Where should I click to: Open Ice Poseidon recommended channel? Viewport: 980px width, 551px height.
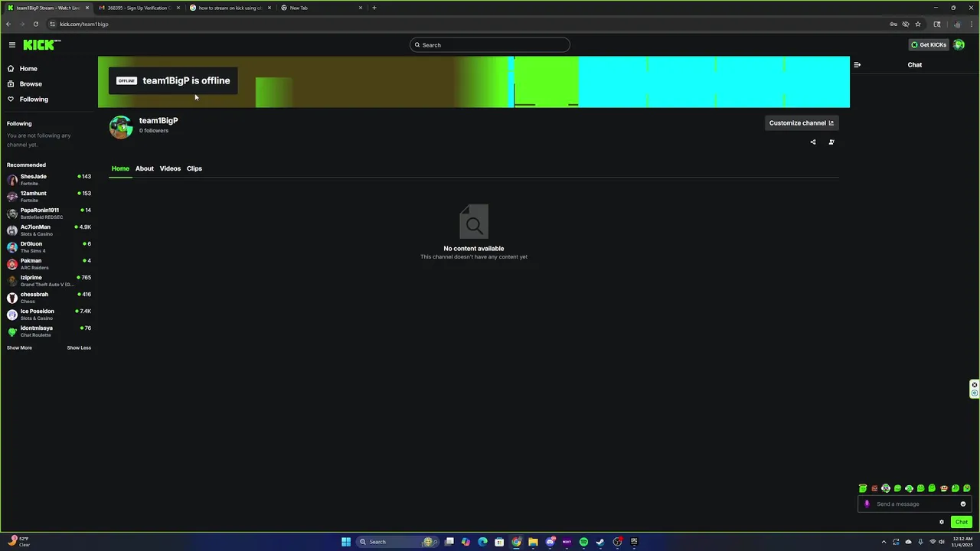[49, 315]
